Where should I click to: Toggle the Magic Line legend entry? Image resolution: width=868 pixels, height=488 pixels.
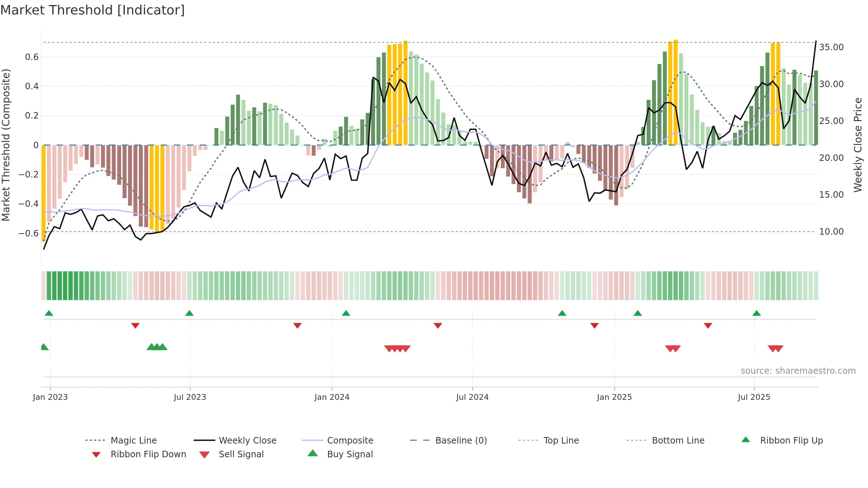click(121, 440)
